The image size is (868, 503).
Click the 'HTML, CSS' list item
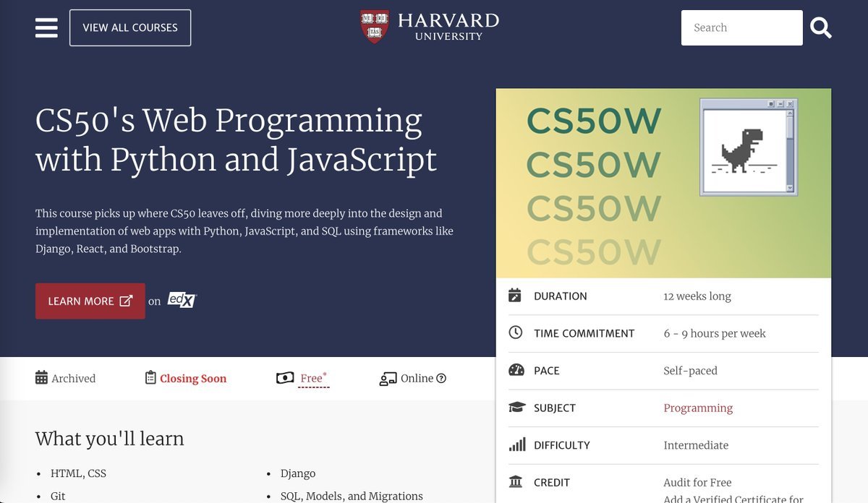pyautogui.click(x=78, y=473)
